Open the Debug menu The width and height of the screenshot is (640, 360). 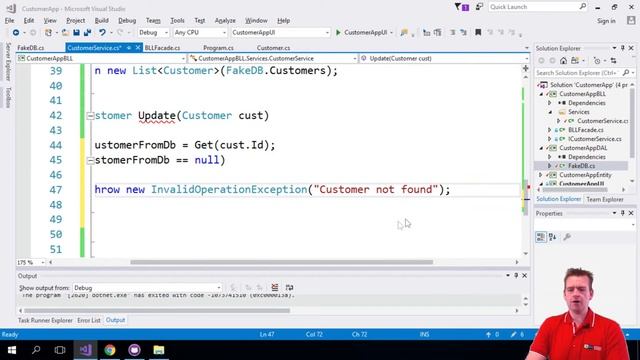click(127, 20)
